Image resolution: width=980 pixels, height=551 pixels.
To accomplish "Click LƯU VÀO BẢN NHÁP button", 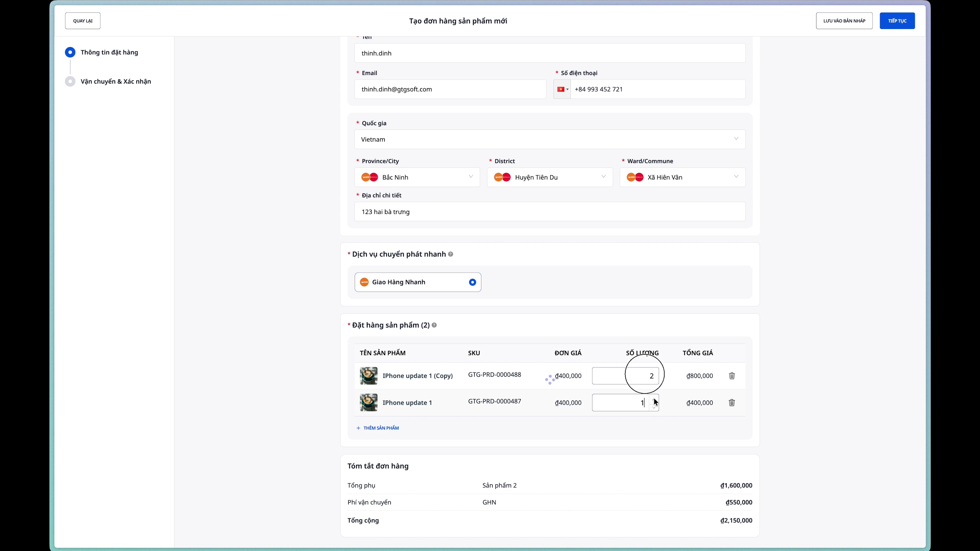I will point(844,21).
